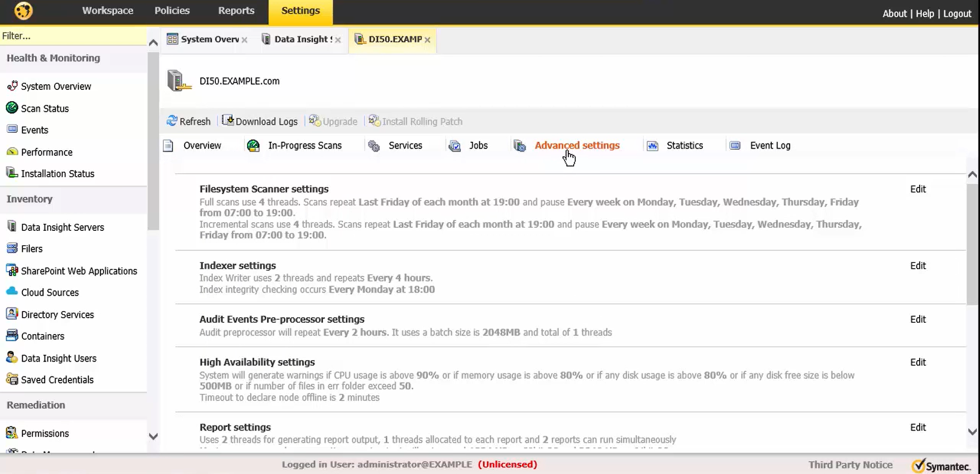Open the Policies menu
980x474 pixels.
[x=172, y=11]
